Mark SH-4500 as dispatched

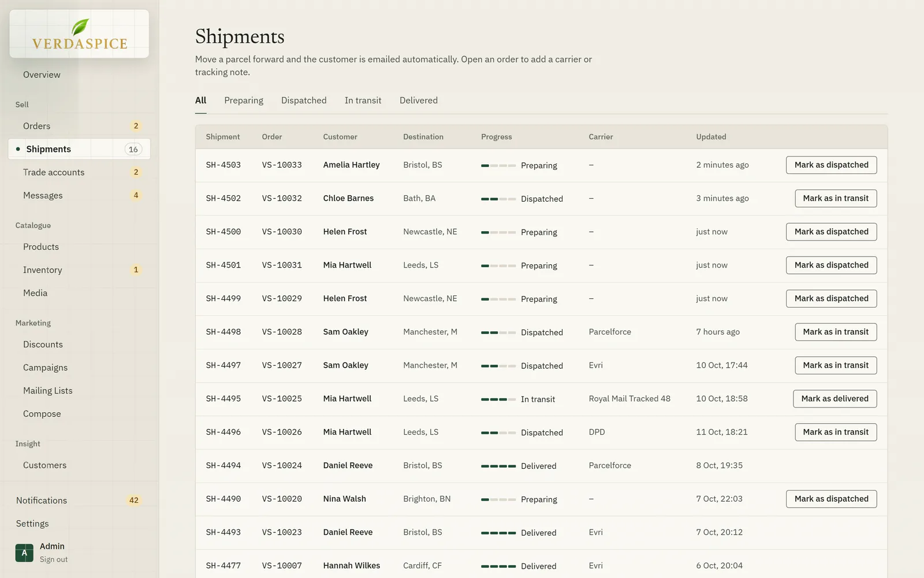tap(831, 232)
